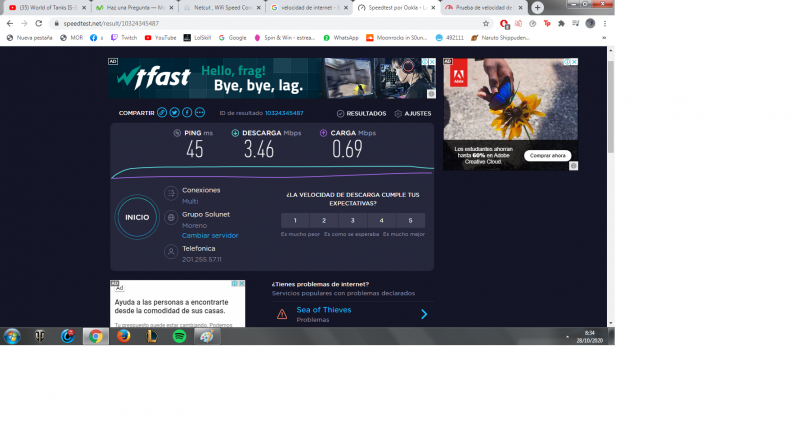Image resolution: width=800 pixels, height=444 pixels.
Task: Open the WhatsApp bookmark
Action: (341, 38)
